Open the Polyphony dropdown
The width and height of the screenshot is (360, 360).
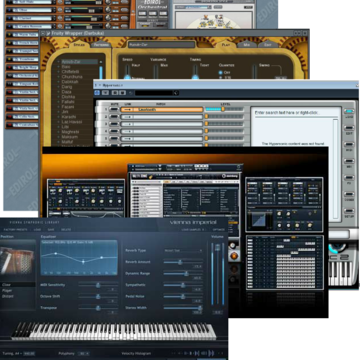click(x=83, y=353)
